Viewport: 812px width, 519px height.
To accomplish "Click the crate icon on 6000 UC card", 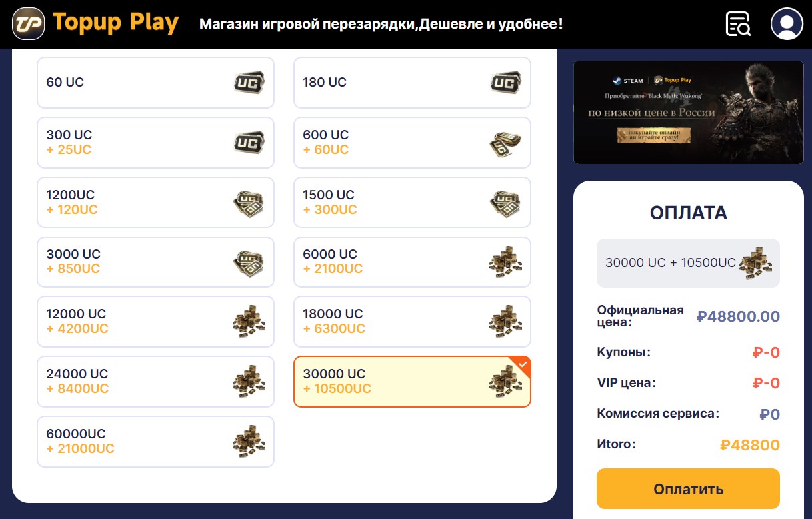I will tap(506, 262).
